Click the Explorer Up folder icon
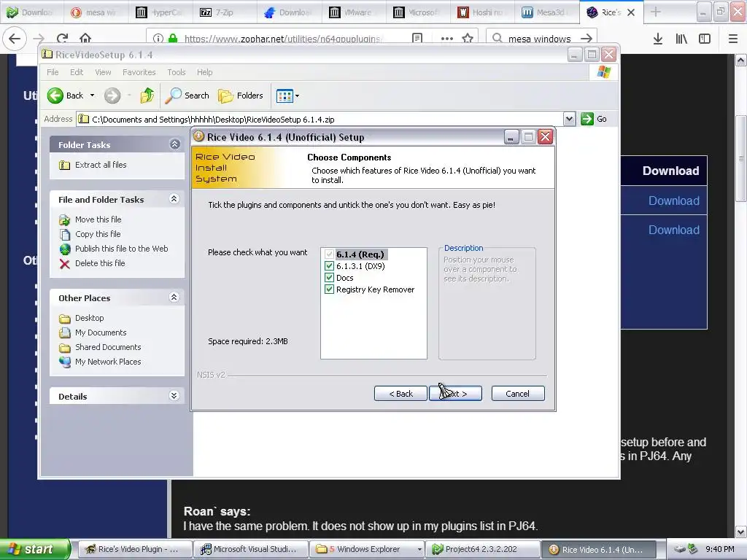Viewport: 747px width, 560px height. (x=147, y=96)
